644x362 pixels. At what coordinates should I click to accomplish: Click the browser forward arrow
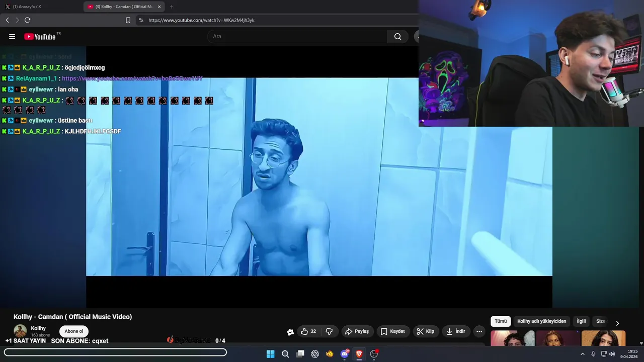pos(17,20)
